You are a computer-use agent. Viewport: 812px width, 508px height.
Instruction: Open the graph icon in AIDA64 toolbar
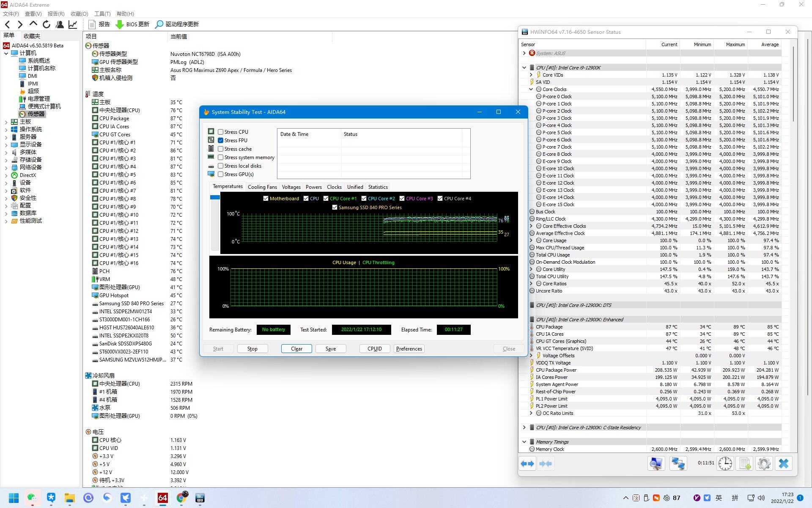[x=73, y=25]
